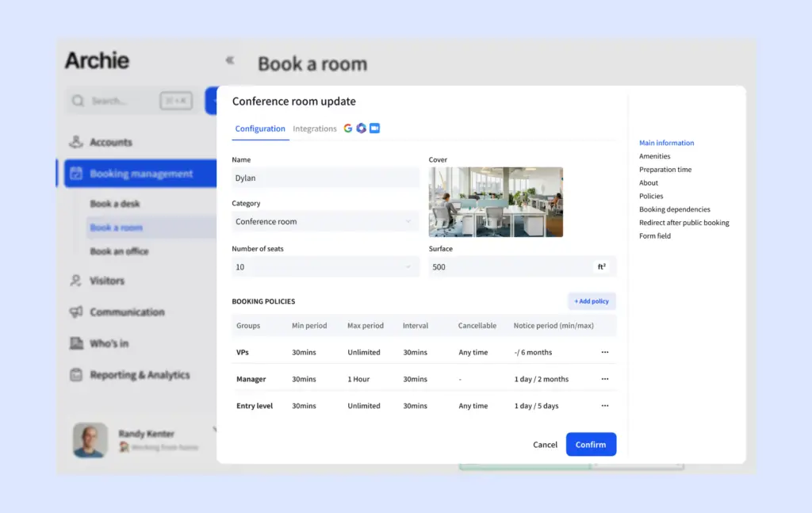Click the VPs group row label

[x=243, y=353]
